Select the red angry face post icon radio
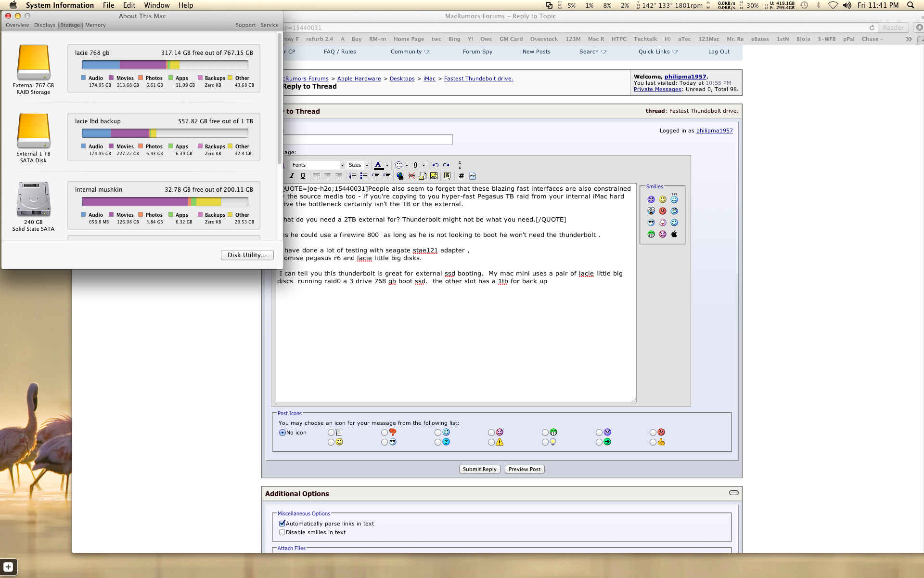Screen dimensions: 924x578 coord(653,433)
